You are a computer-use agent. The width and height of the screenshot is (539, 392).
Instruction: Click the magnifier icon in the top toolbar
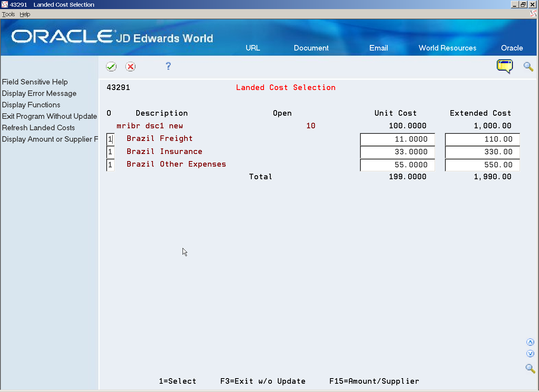click(x=528, y=66)
